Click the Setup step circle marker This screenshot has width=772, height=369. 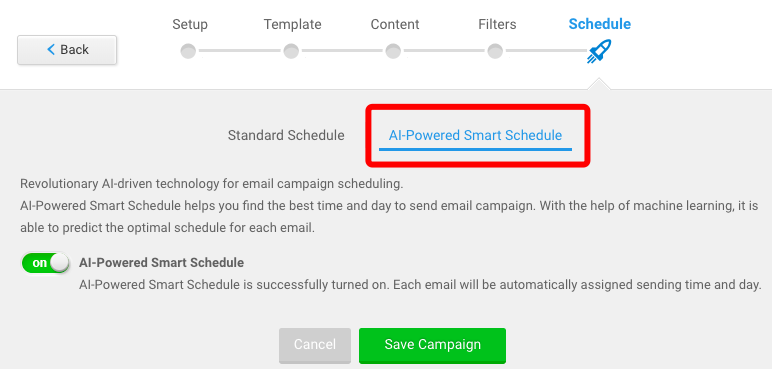[x=188, y=51]
